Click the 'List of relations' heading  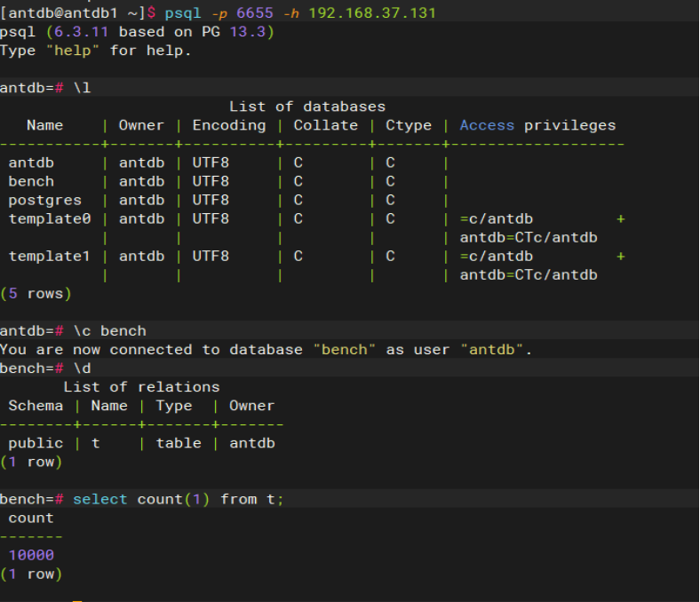point(141,387)
